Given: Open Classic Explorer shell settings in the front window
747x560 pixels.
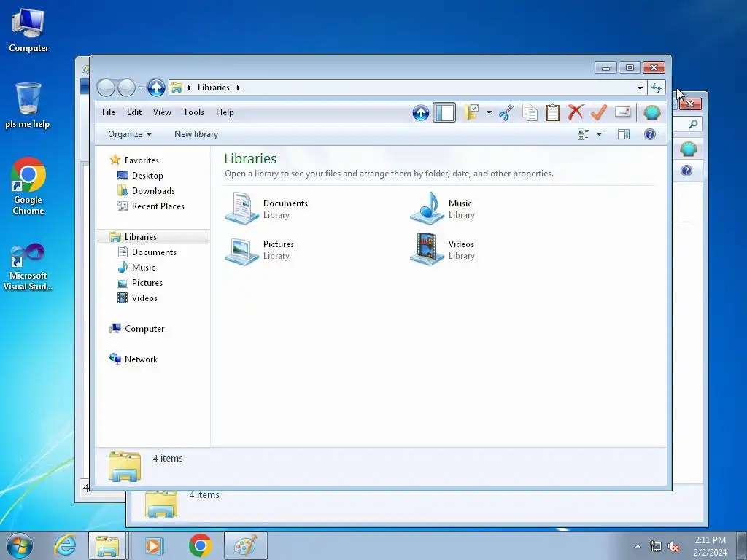Looking at the screenshot, I should click(651, 113).
